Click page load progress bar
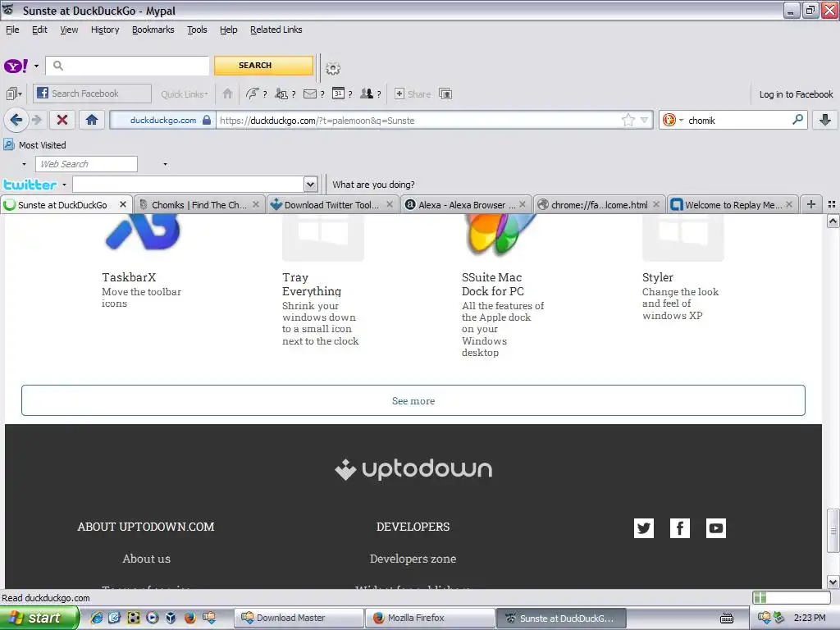Image resolution: width=840 pixels, height=630 pixels. point(791,597)
